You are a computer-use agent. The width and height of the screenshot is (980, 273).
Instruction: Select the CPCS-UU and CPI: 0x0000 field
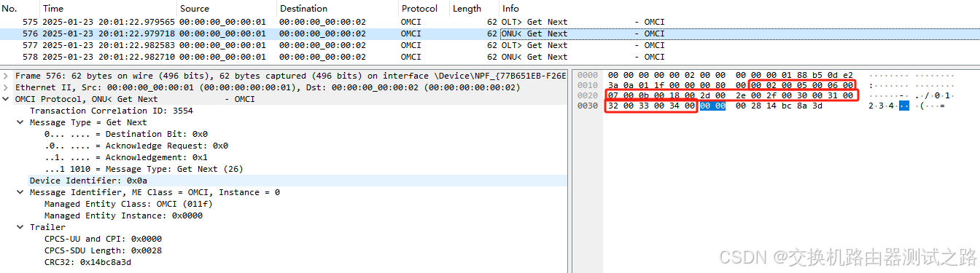tap(103, 239)
